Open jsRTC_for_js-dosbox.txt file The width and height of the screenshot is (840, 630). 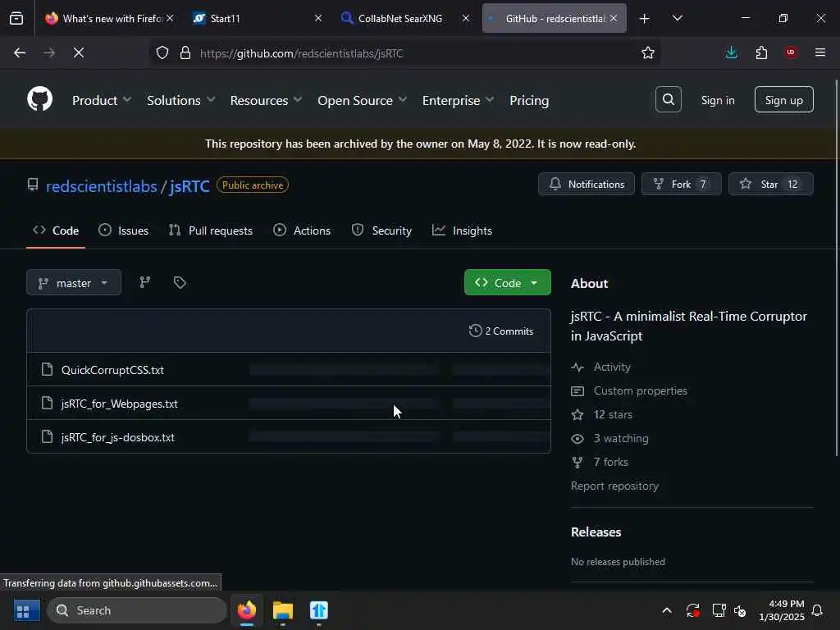[x=118, y=437]
